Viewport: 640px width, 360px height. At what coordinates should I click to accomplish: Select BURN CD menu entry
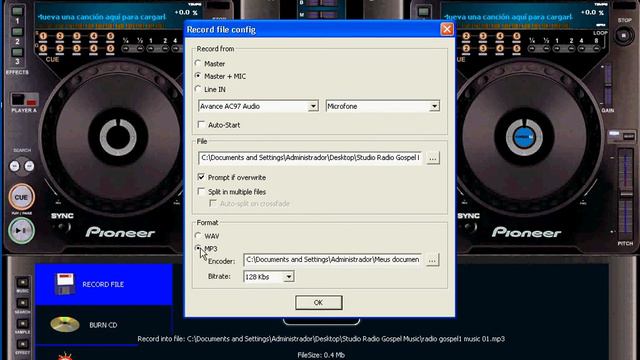tap(104, 325)
